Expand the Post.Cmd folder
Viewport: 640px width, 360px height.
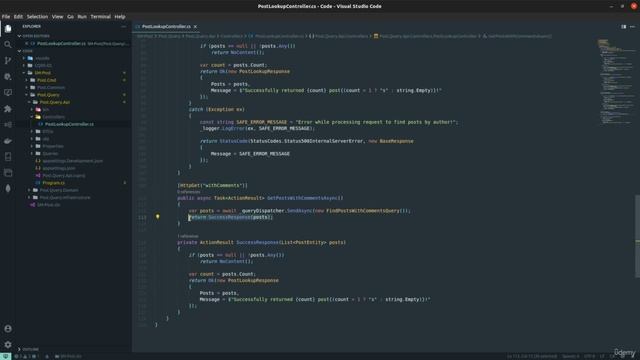(x=47, y=80)
